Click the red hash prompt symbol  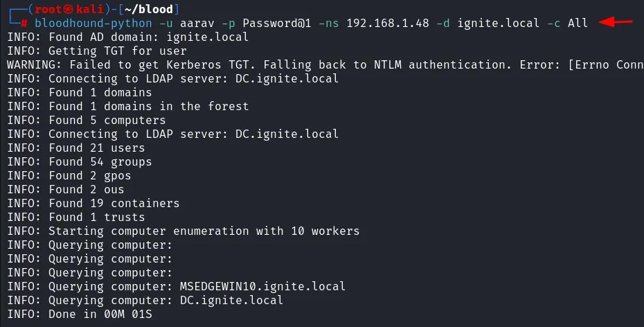pyautogui.click(x=24, y=23)
